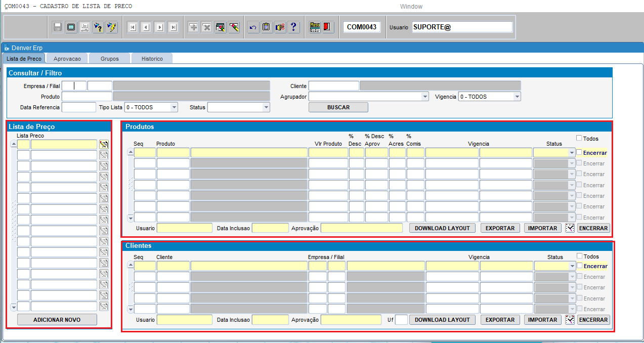Click the red Exit door icon

328,27
